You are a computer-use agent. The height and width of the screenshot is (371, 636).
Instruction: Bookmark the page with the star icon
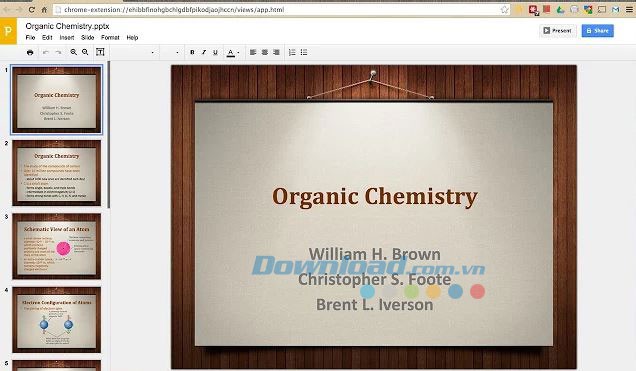(x=504, y=9)
